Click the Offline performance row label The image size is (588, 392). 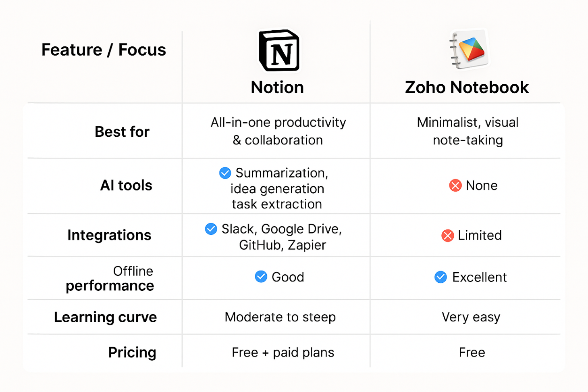(x=110, y=278)
